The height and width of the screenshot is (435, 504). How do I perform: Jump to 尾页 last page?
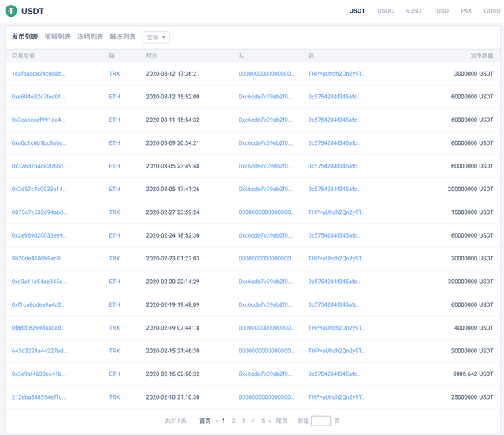tap(282, 421)
